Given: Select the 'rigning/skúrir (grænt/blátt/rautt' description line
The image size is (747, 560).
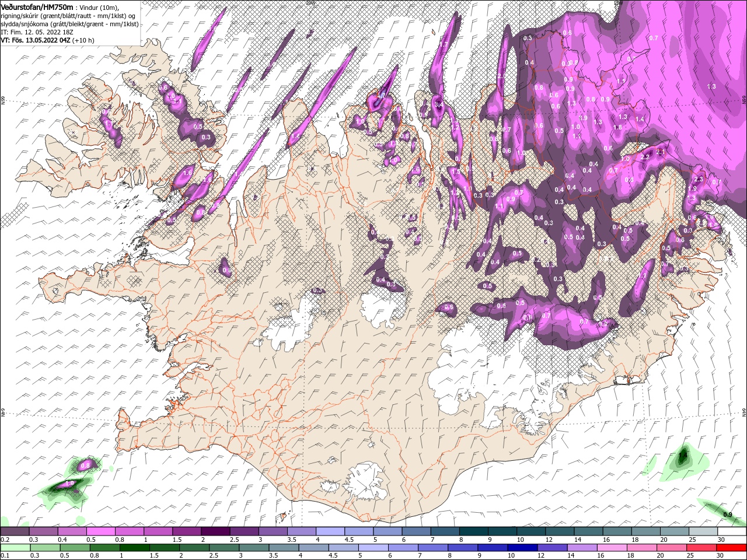Looking at the screenshot, I should click(69, 15).
